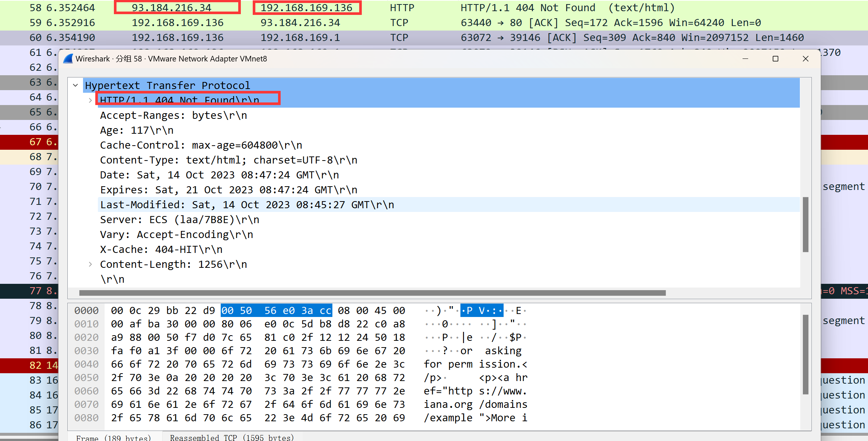
Task: Switch to the Reassembled TCP (1595 bytes) tab
Action: click(x=232, y=437)
